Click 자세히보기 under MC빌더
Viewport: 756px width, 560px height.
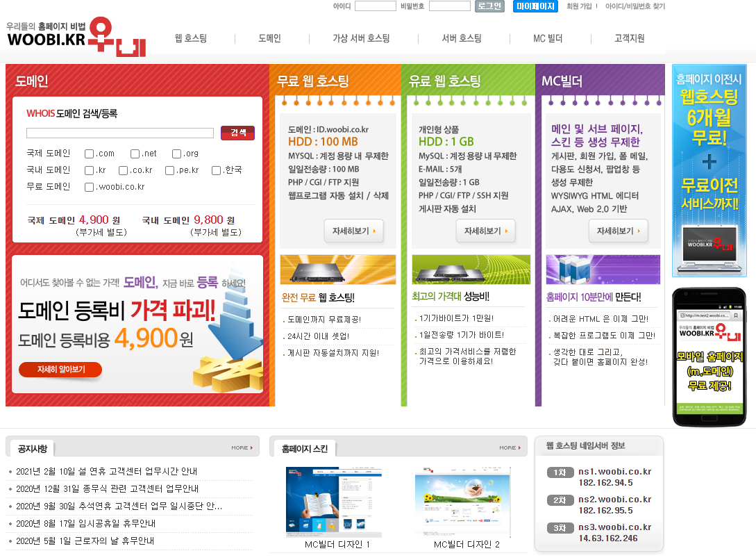click(x=619, y=231)
